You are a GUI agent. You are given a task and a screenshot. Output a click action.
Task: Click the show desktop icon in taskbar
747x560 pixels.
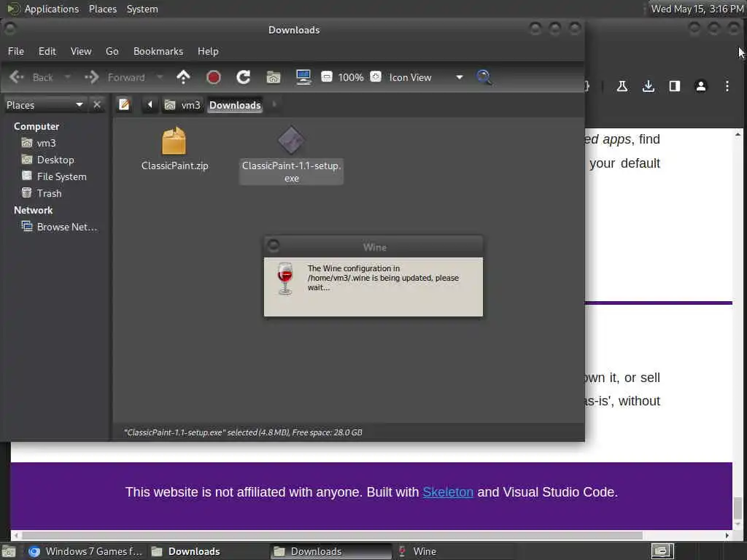click(x=9, y=551)
